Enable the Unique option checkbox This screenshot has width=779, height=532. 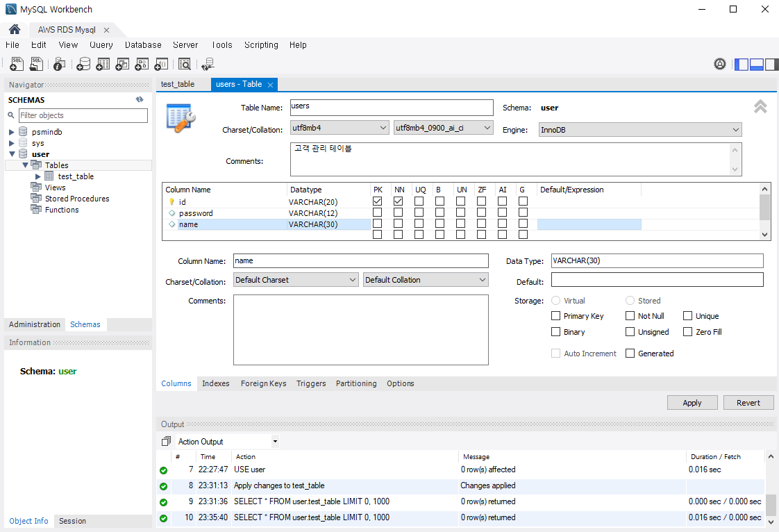(x=687, y=316)
